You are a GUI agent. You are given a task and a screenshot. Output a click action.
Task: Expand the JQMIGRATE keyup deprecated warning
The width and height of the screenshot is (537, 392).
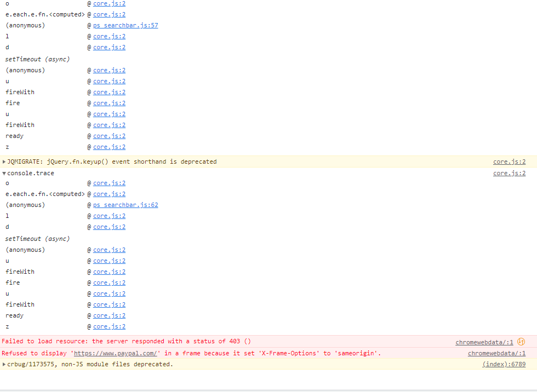point(4,162)
